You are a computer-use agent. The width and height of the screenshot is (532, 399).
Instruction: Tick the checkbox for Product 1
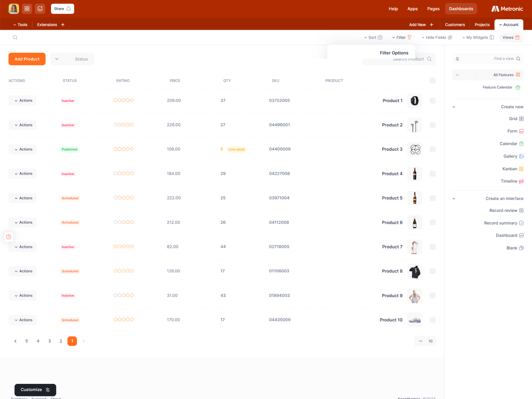coord(432,101)
